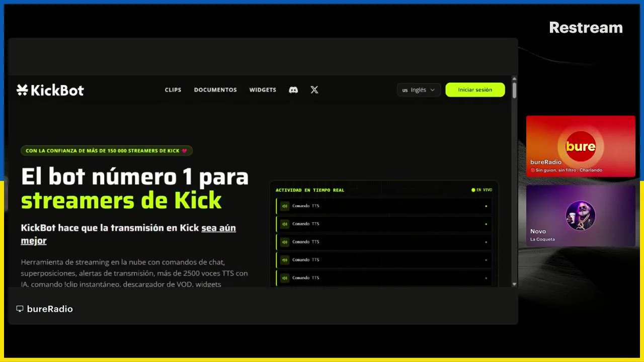
Task: Select the Novo stream thumbnail
Action: point(581,216)
